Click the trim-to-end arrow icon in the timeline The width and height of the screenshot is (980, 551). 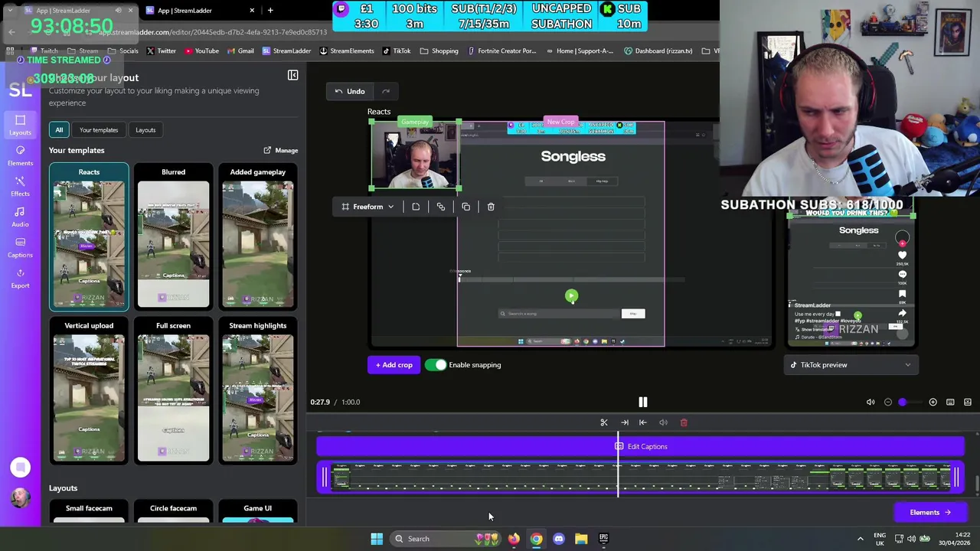click(x=625, y=422)
